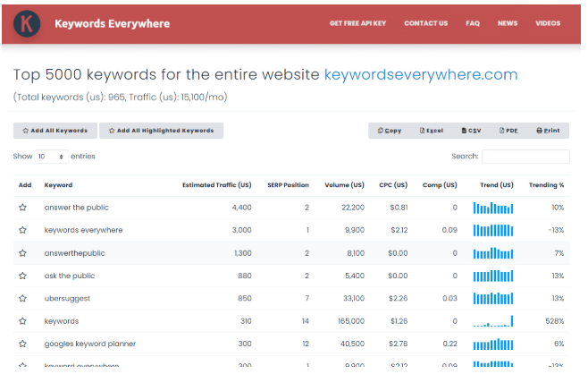Open the entries-per-page dropdown
Image resolution: width=588 pixels, height=374 pixels.
pos(51,157)
